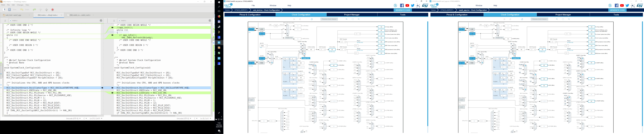Click the clock redo icon in usb_test CubeMX
The width and height of the screenshot is (644, 134).
300,19
